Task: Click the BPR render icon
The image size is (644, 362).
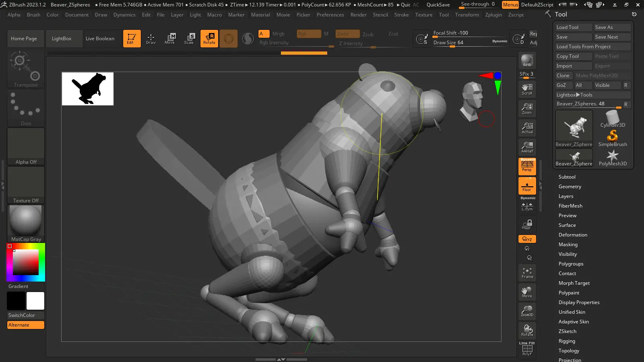Action: [527, 60]
